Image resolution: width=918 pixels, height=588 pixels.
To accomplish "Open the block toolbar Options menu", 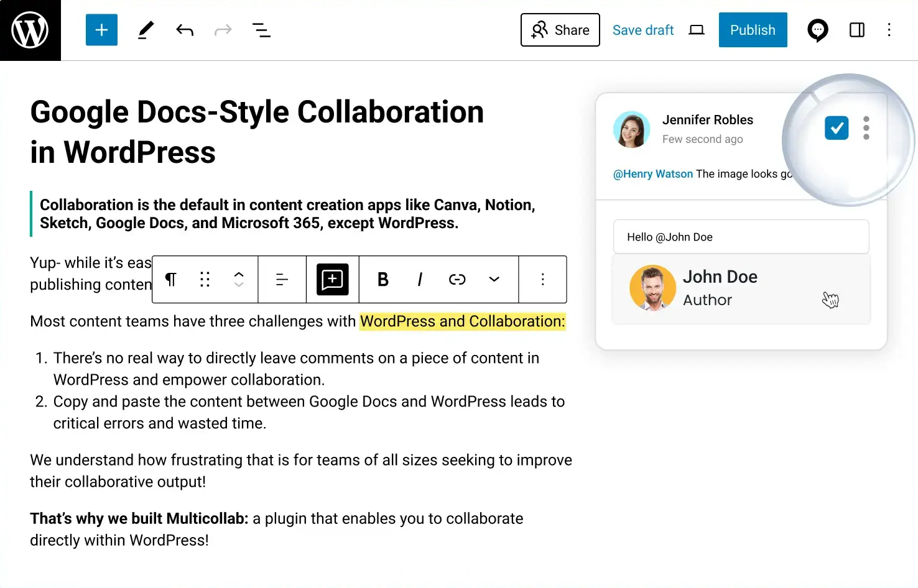I will (542, 280).
